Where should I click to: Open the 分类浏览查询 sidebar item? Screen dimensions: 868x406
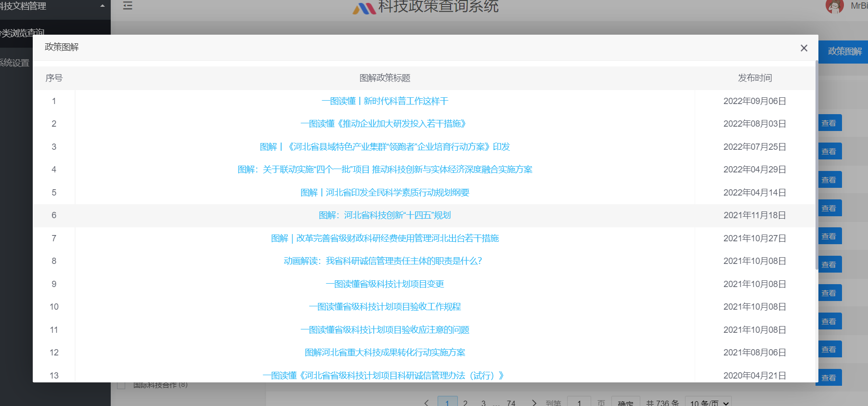[22, 33]
